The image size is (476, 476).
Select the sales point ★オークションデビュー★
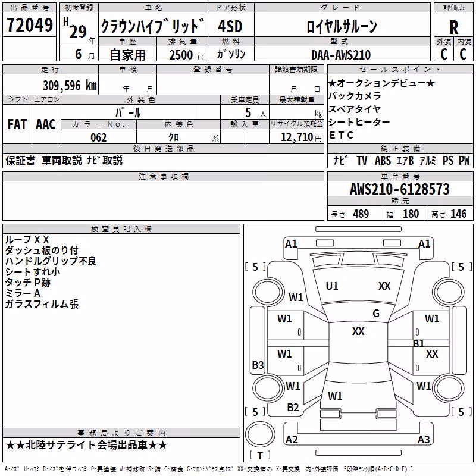click(x=381, y=83)
